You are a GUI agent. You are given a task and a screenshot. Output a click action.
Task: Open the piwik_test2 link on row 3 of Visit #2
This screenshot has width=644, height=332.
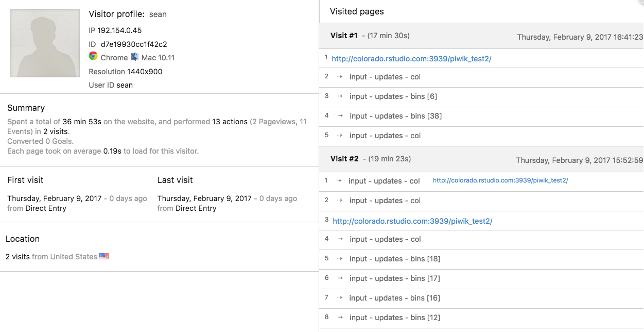pos(413,220)
